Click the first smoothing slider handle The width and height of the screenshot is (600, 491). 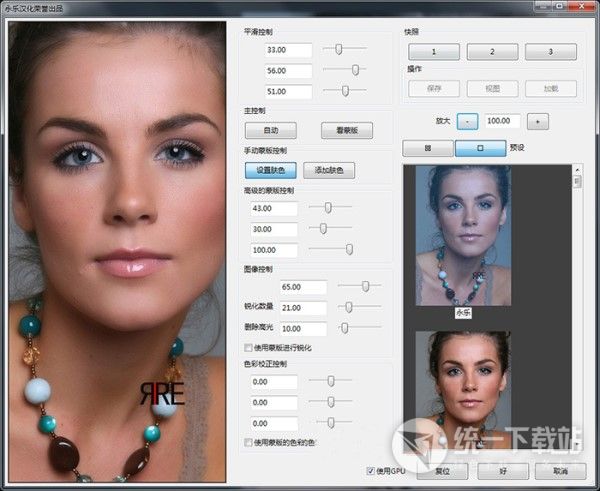(x=340, y=49)
